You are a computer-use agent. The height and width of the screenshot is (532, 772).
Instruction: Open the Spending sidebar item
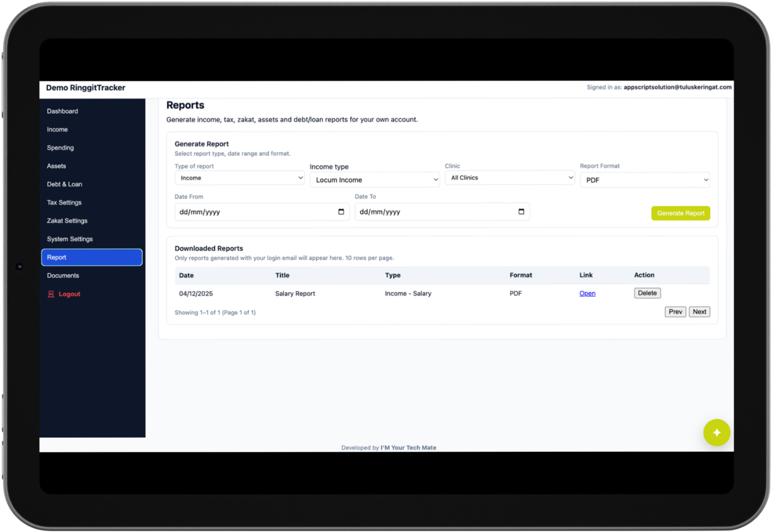click(60, 148)
